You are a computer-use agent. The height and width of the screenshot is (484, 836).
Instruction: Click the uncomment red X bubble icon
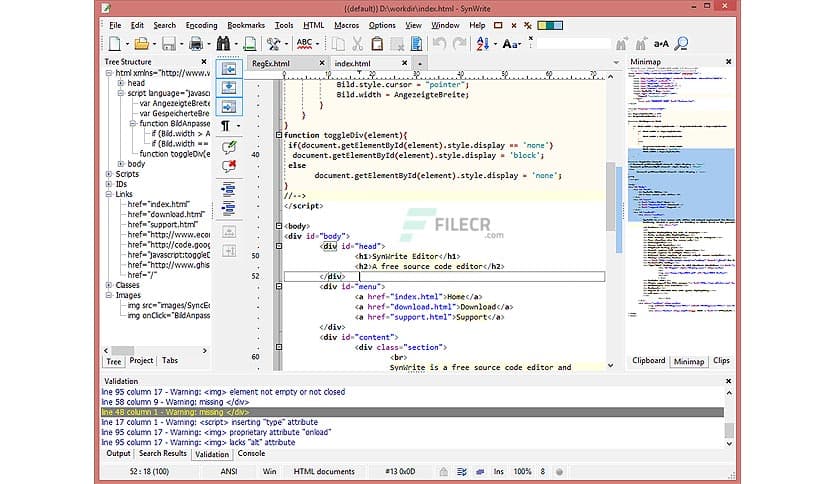click(x=229, y=166)
